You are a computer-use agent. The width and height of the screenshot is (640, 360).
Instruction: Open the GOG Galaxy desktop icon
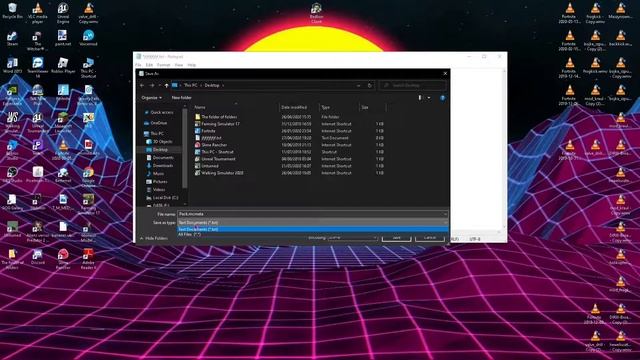coord(12,202)
